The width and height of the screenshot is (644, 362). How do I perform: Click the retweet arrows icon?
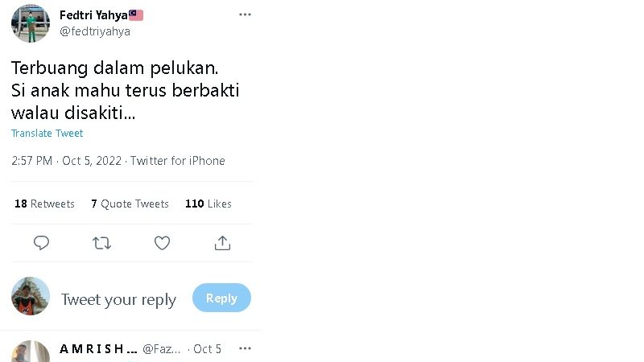click(x=102, y=243)
